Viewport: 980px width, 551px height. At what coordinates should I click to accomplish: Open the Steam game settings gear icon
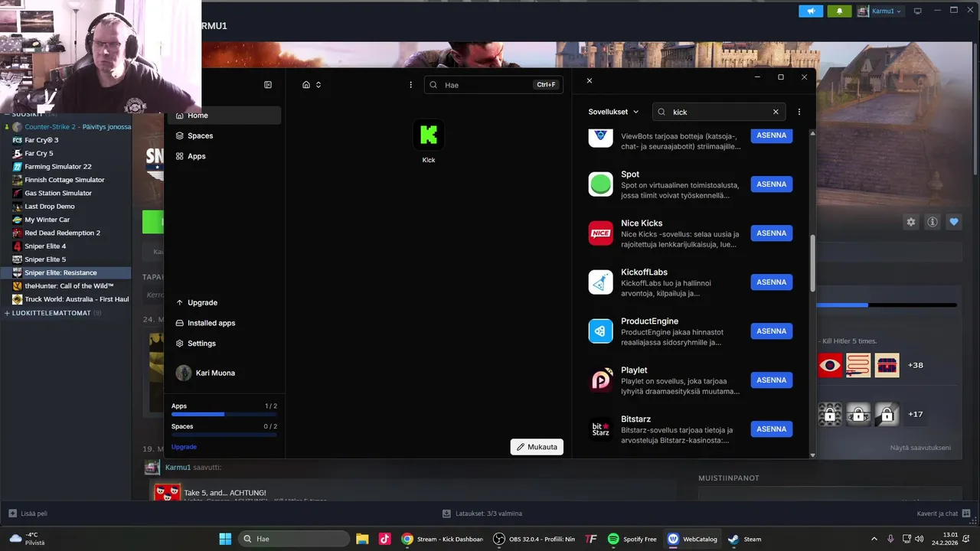point(911,222)
